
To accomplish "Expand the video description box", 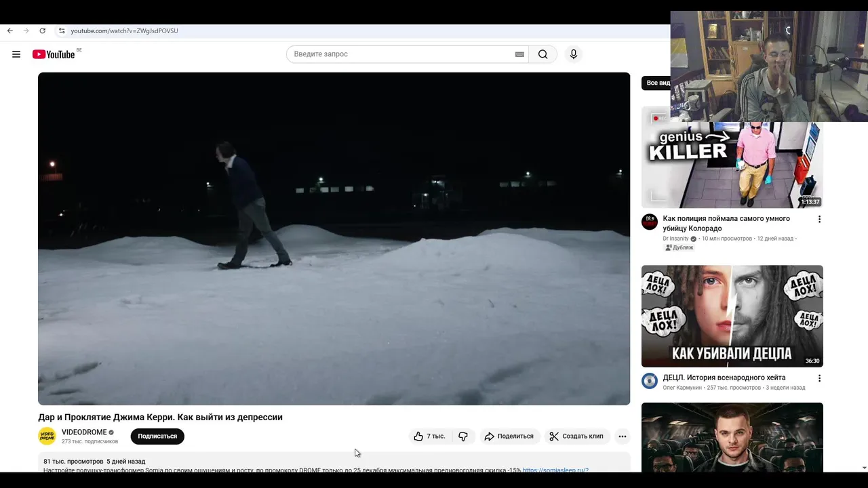I will coord(334,463).
